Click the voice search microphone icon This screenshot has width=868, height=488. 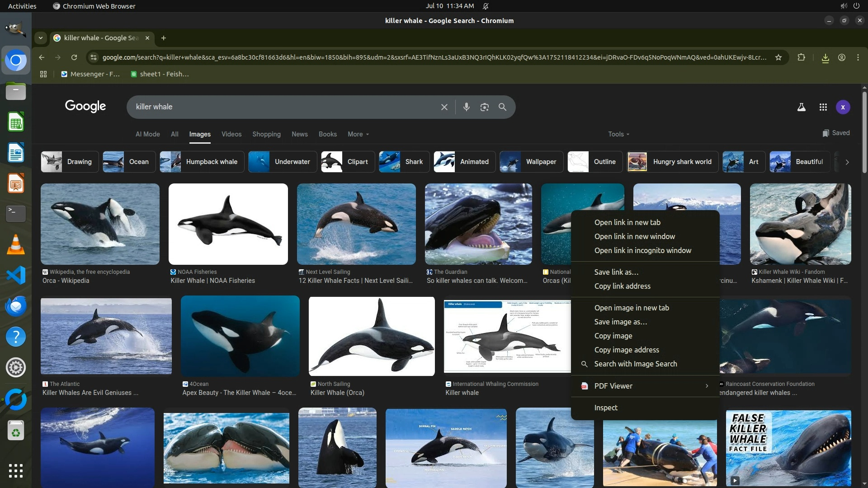click(466, 107)
